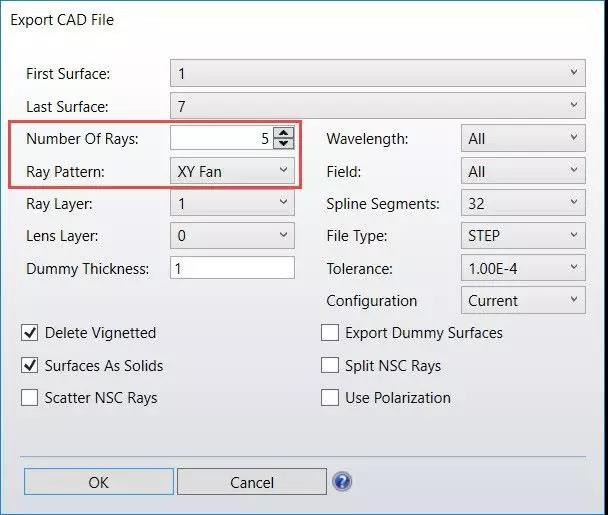Click the 'Last Surface:' label

pyautogui.click(x=67, y=107)
